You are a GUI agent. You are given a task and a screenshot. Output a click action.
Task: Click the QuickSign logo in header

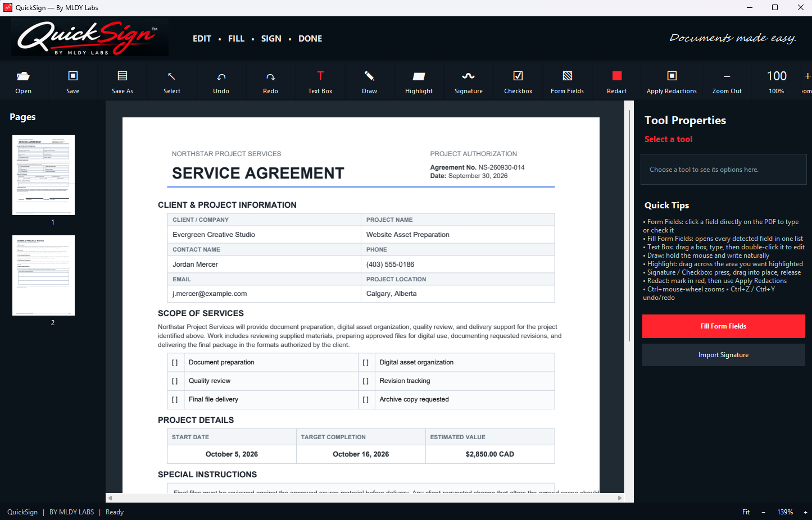pos(90,38)
